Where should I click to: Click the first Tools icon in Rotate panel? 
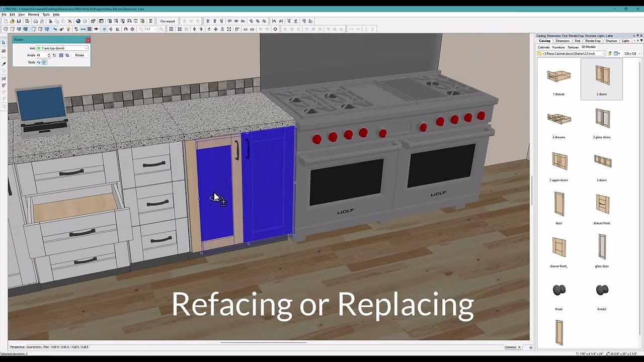pyautogui.click(x=39, y=62)
